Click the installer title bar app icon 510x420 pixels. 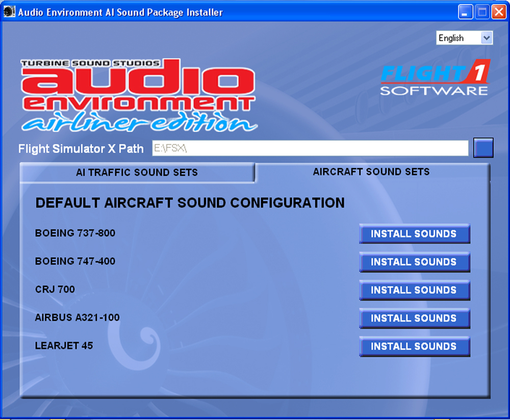point(9,12)
